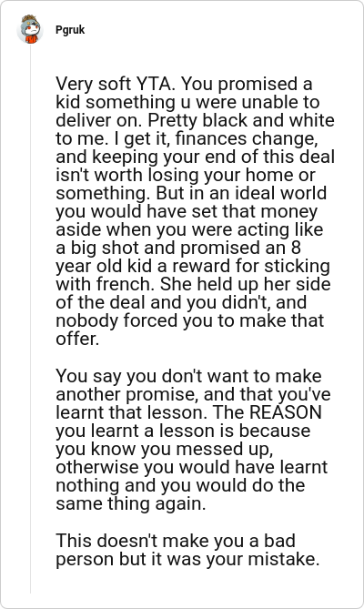The width and height of the screenshot is (364, 609).
Task: Click the final paragraph 'This doesn't make you'
Action: 187,550
